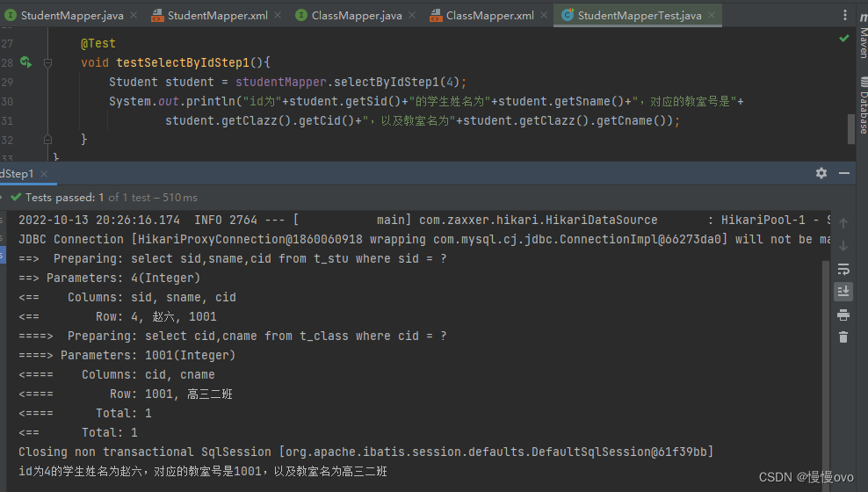868x492 pixels.
Task: Click 'Closing non transactional SqlSession' line
Action: 365,452
